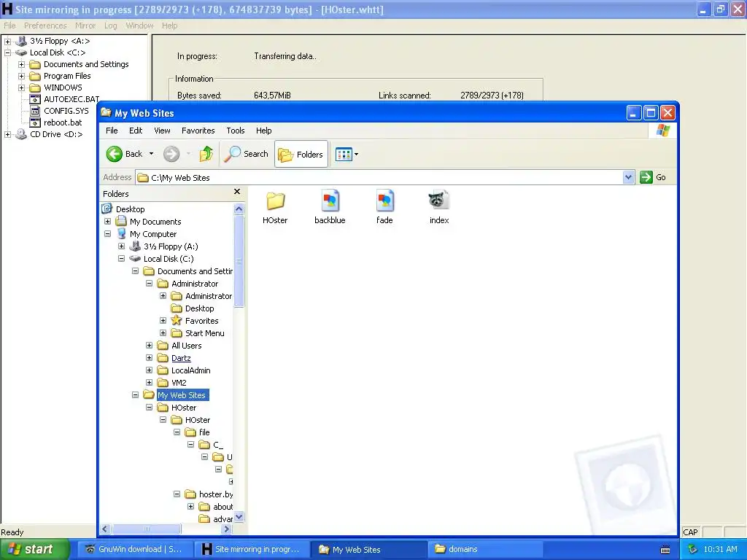
Task: Select AUTOEXEC.BAT in HTTrack tree
Action: coord(71,99)
